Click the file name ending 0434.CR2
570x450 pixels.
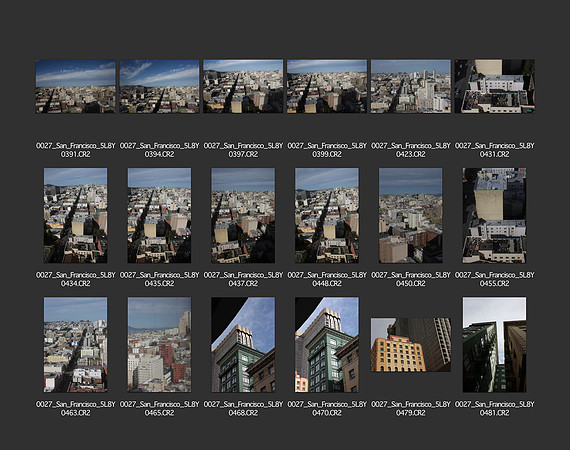76,279
